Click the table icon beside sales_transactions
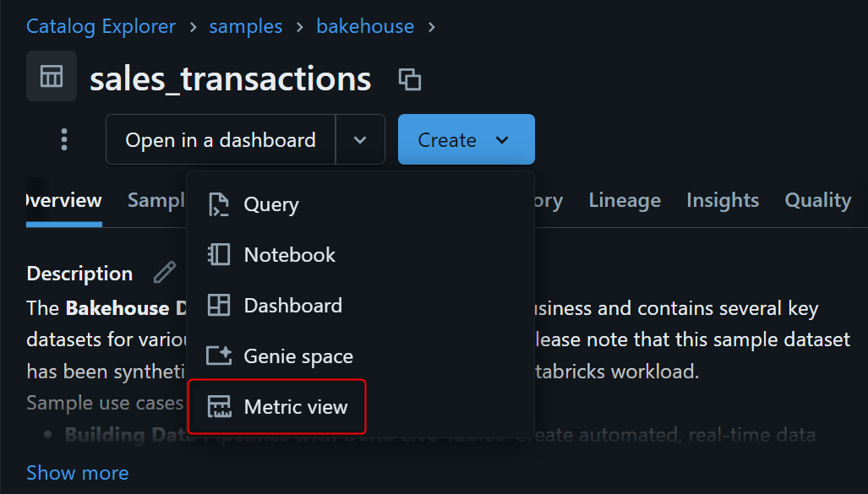Image resolution: width=868 pixels, height=494 pixels. [x=52, y=76]
